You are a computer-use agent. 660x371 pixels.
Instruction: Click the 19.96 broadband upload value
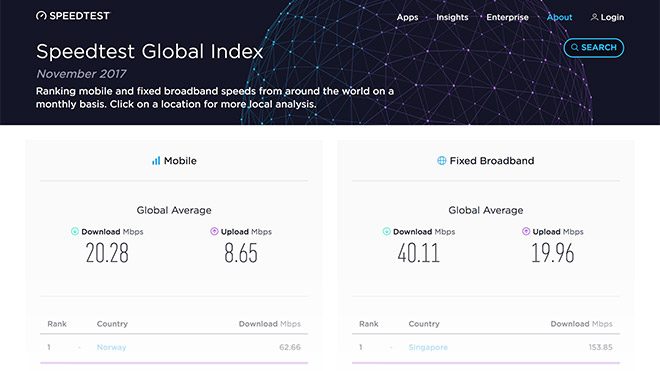click(553, 253)
